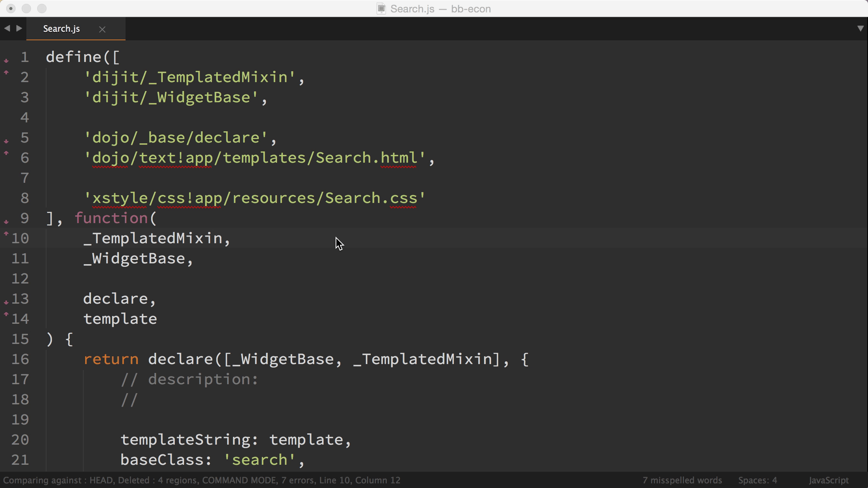Screen dimensions: 868x488
Task: Click the git gutter marker on line 13
Action: point(6,302)
